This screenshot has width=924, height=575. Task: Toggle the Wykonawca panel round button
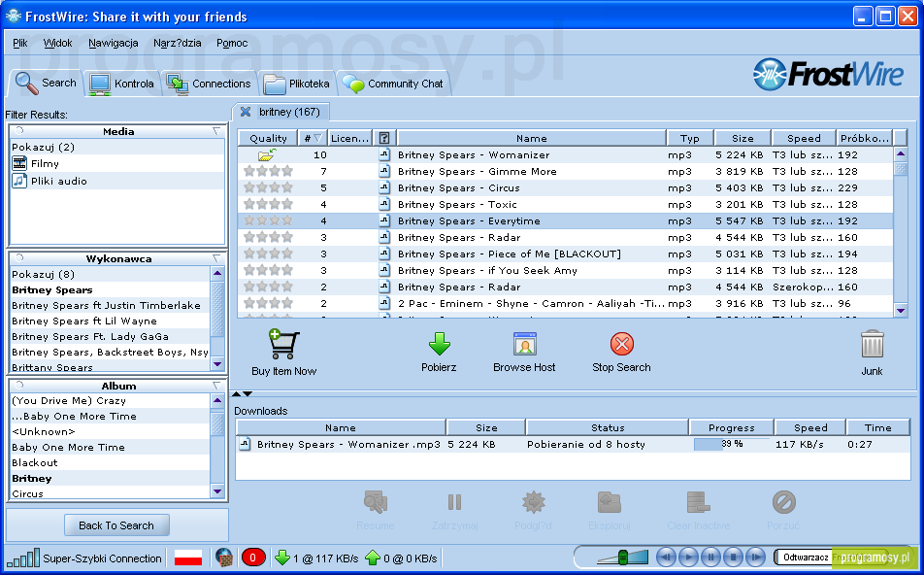click(19, 257)
